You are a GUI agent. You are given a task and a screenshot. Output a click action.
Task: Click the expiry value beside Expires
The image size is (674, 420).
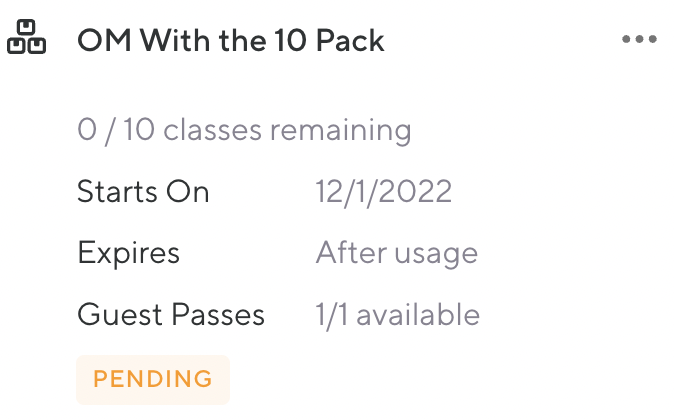(397, 253)
